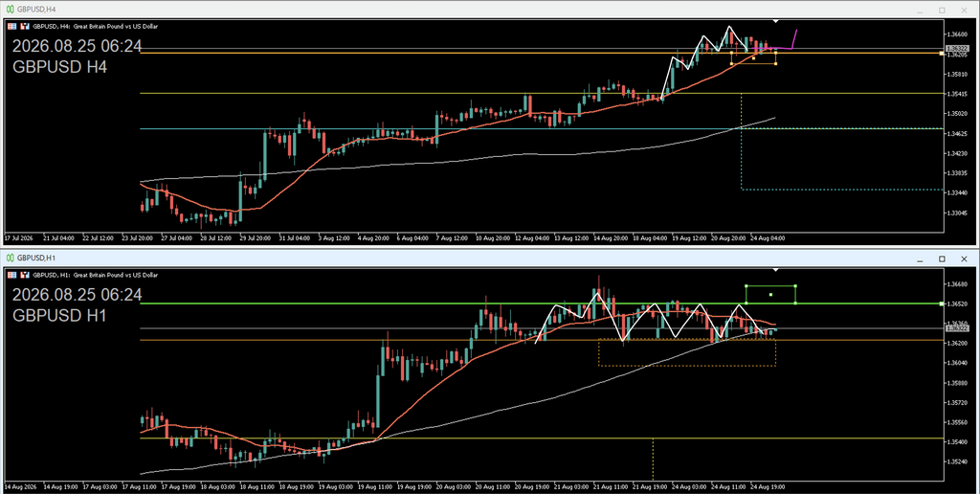
Task: Click the 1.36322 price label on H4 scale
Action: [957, 48]
